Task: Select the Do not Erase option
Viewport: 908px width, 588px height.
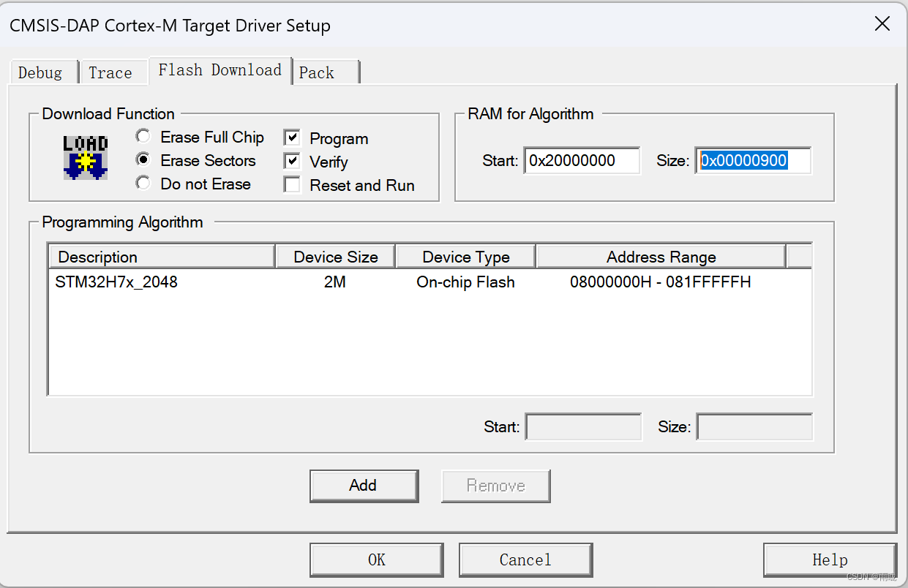Action: [x=143, y=183]
